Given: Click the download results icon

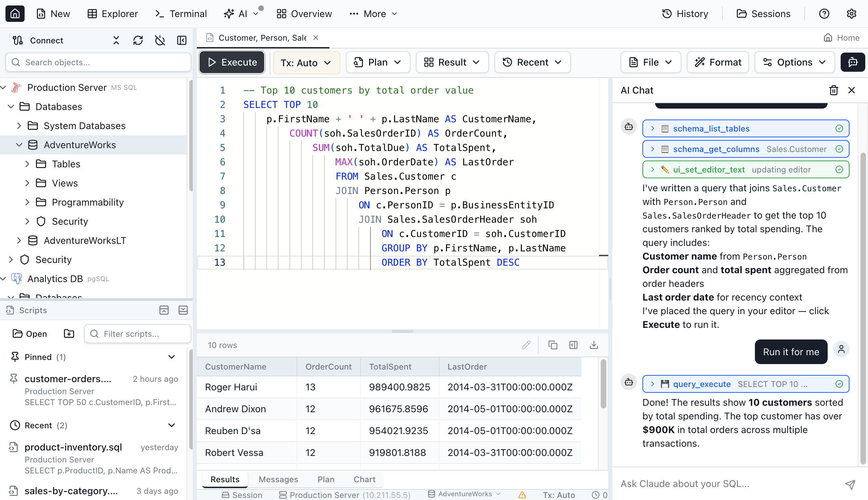Looking at the screenshot, I should tap(594, 345).
